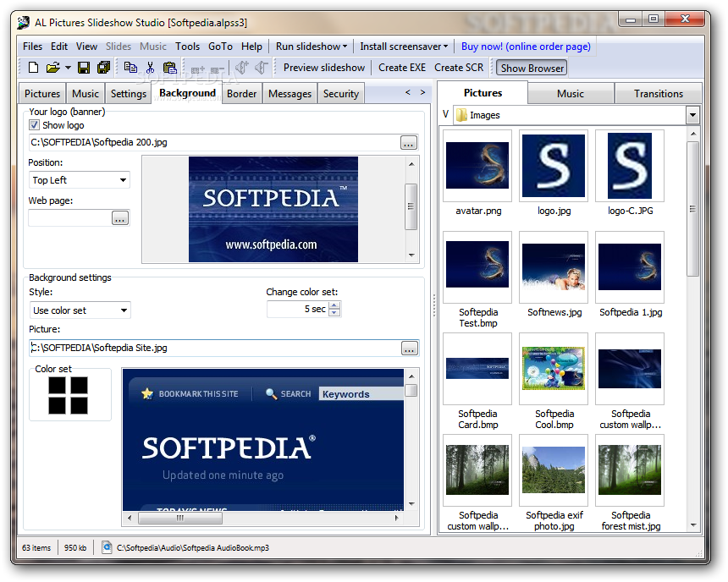The width and height of the screenshot is (728, 582).
Task: Switch to the left Music tab
Action: [x=85, y=94]
